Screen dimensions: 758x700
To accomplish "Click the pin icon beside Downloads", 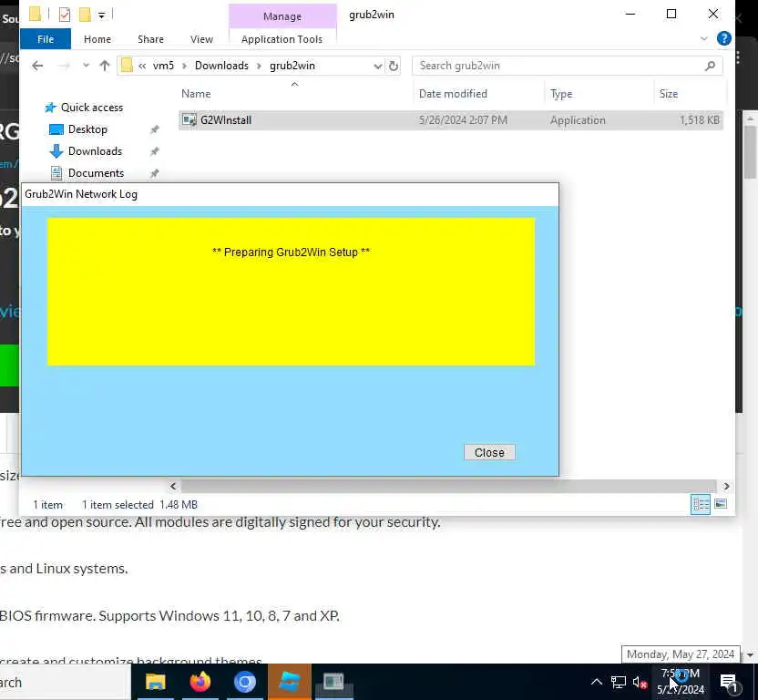I will 155,151.
